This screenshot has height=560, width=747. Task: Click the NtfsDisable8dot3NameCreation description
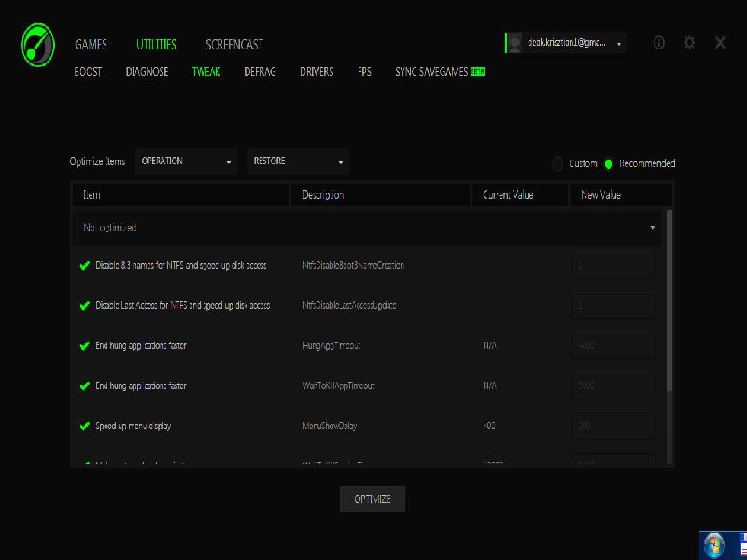(354, 266)
